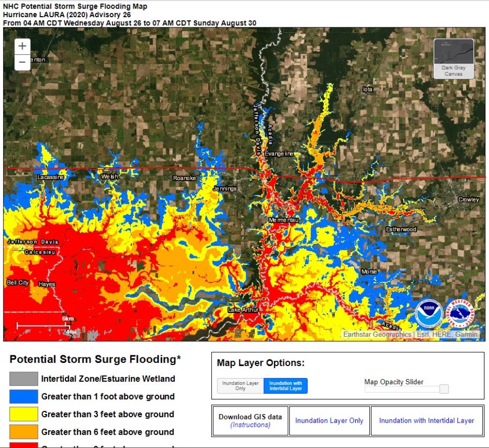This screenshot has width=489, height=448.
Task: Toggle Inundation with Intertidal Layer view
Action: (x=285, y=386)
